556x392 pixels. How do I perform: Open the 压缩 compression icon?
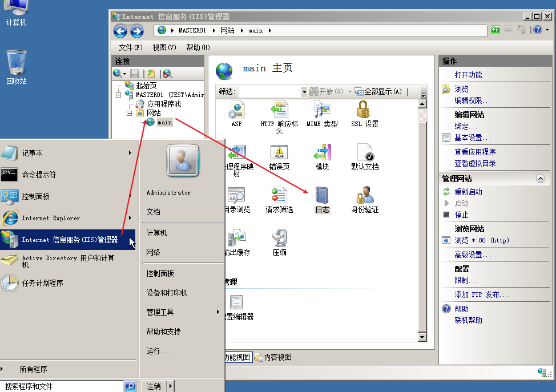pos(279,238)
